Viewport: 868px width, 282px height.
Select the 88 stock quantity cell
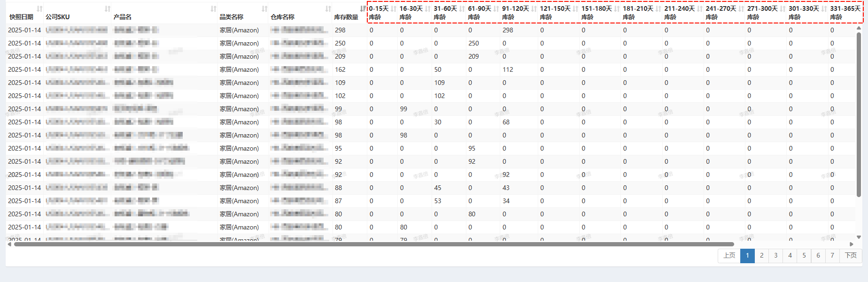[x=338, y=188]
